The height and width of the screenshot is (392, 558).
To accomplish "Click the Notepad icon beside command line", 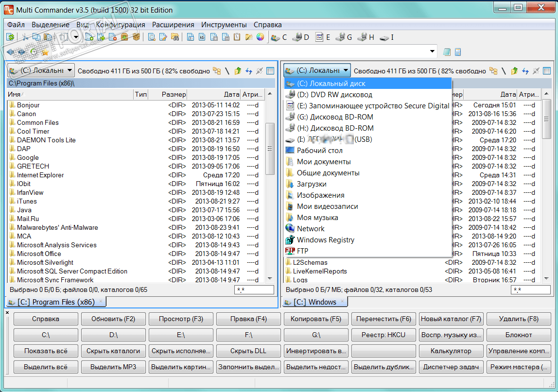I will [x=447, y=52].
